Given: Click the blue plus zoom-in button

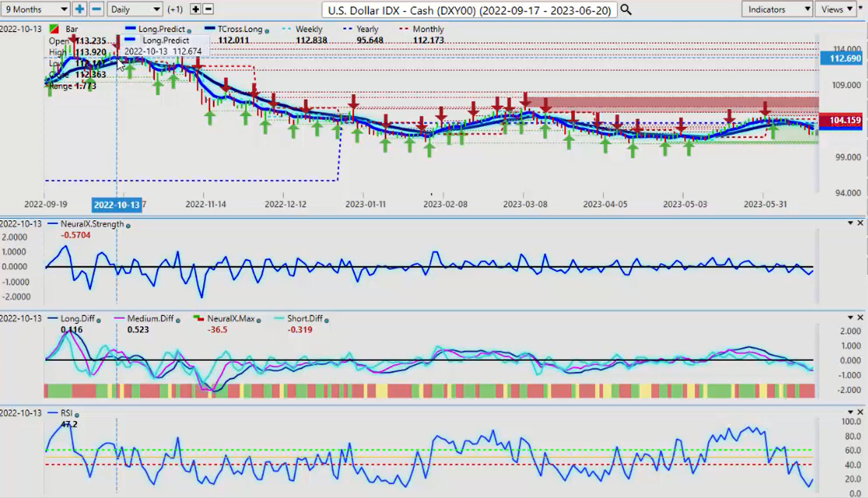Looking at the screenshot, I should pos(79,9).
